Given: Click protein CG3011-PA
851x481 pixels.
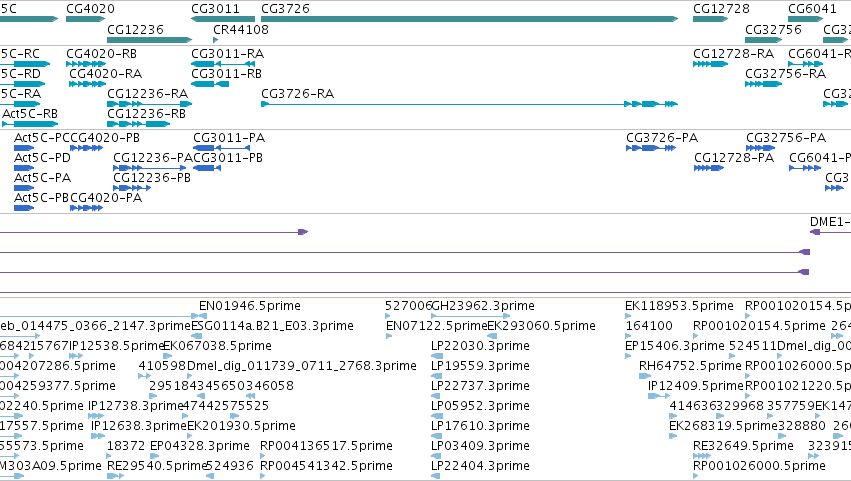Looking at the screenshot, I should [x=229, y=137].
